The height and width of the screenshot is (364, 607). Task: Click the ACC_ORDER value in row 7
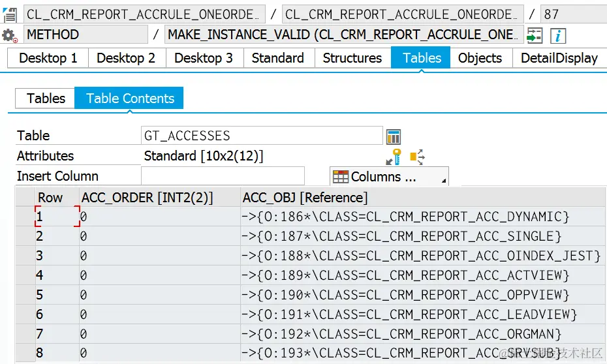[159, 334]
